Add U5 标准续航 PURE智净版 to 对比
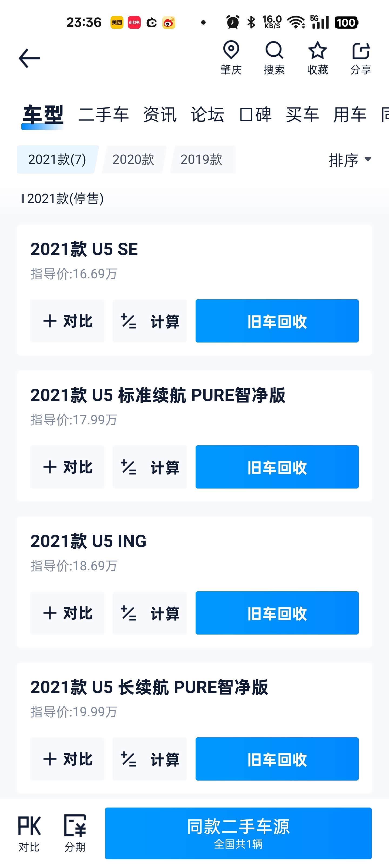Viewport: 389px width, 868px height. click(x=68, y=467)
